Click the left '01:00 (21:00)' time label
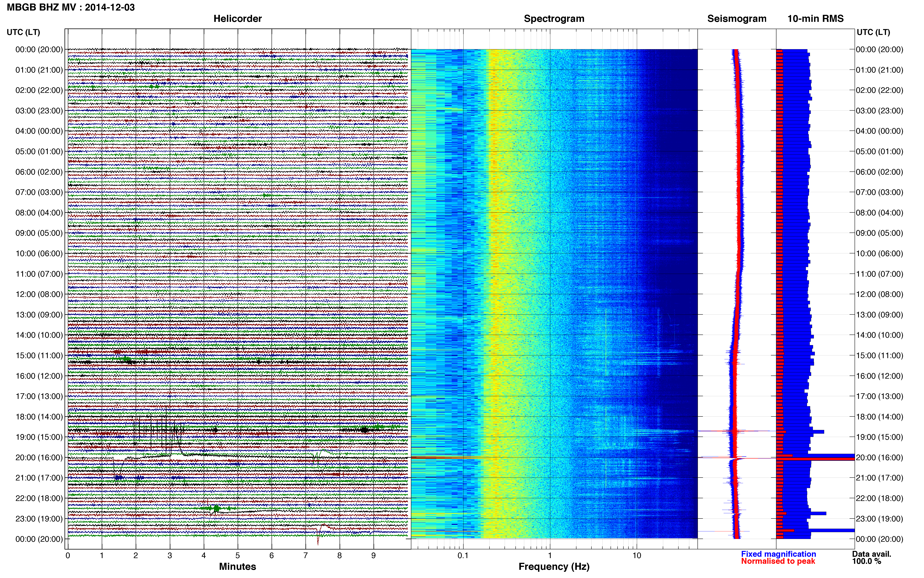The image size is (924, 578). [39, 70]
